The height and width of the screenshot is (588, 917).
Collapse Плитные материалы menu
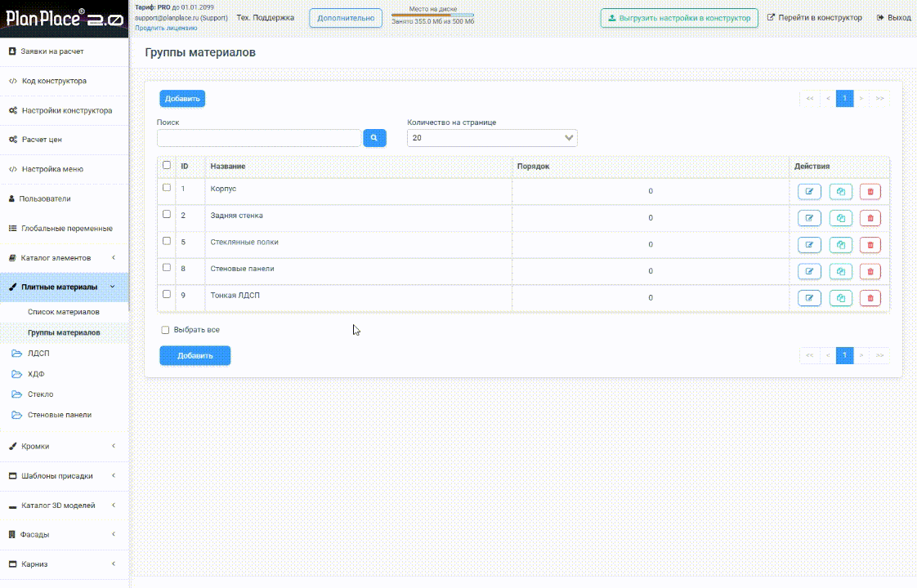click(64, 287)
